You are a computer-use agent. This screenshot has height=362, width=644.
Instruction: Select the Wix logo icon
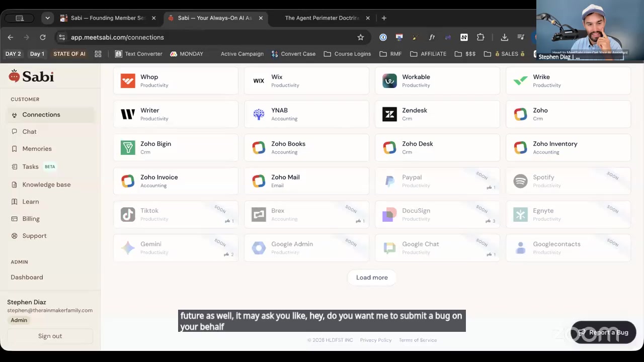(x=259, y=80)
